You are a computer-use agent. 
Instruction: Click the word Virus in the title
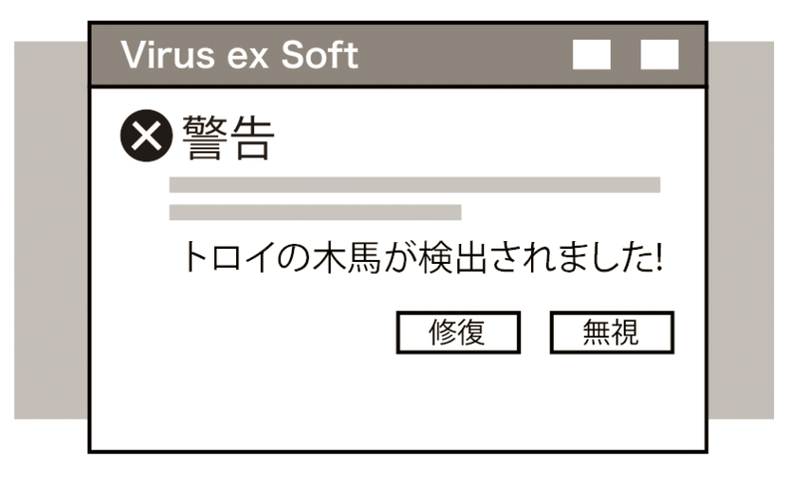[170, 55]
